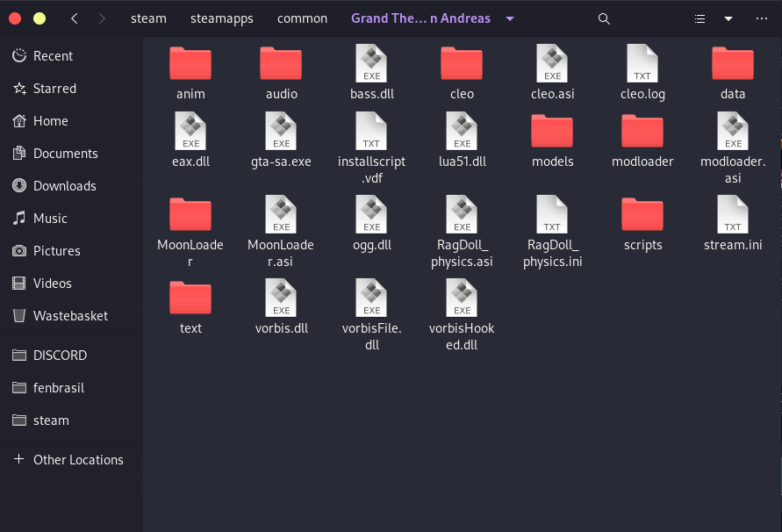Navigate to common in path bar
This screenshot has height=532, width=782.
302,18
